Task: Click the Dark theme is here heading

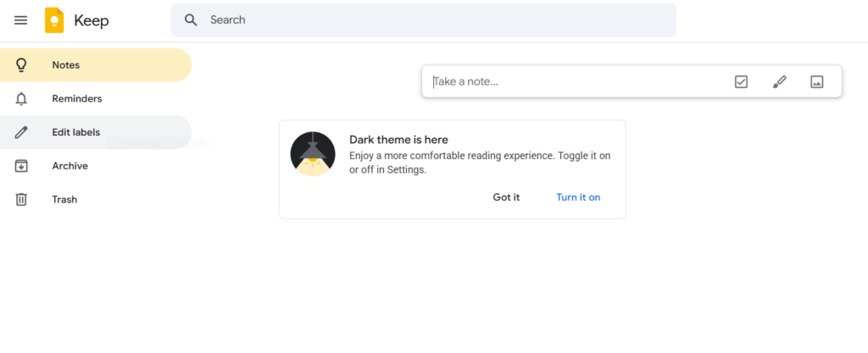Action: [x=398, y=140]
